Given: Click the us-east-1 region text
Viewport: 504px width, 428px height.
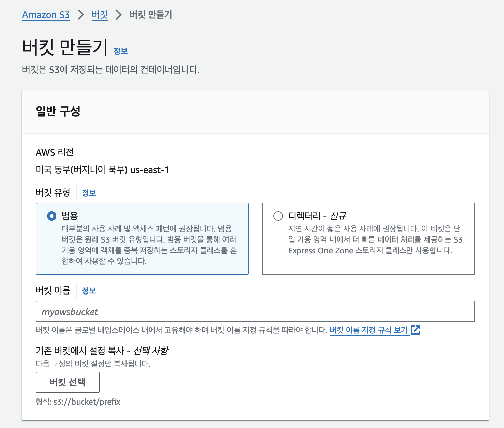Looking at the screenshot, I should pyautogui.click(x=150, y=170).
